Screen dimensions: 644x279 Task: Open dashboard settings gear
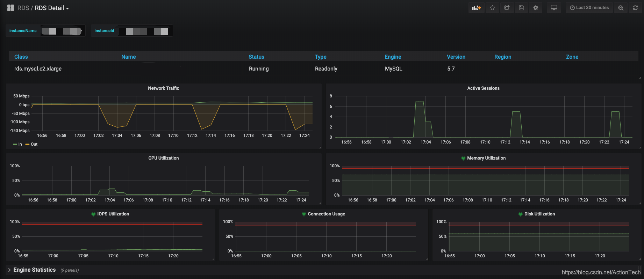pyautogui.click(x=536, y=8)
